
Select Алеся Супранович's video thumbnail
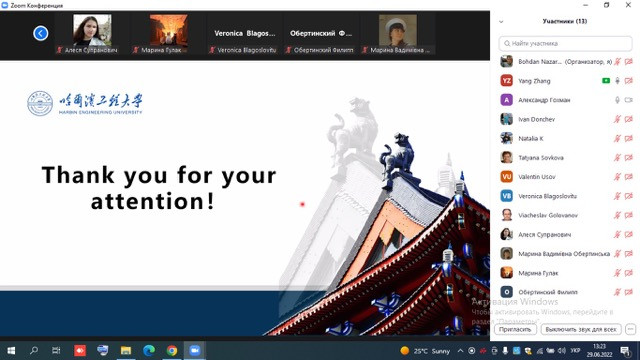tap(92, 34)
